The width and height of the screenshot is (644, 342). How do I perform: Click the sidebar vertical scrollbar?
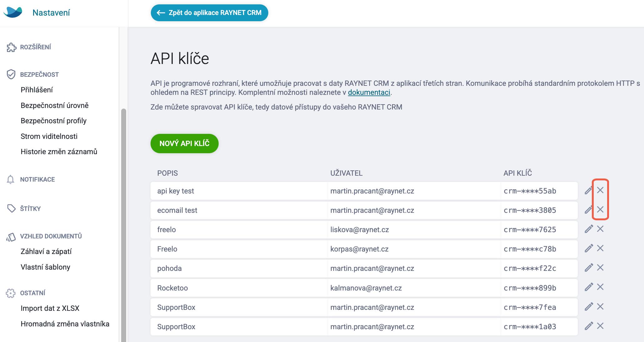pos(123,225)
